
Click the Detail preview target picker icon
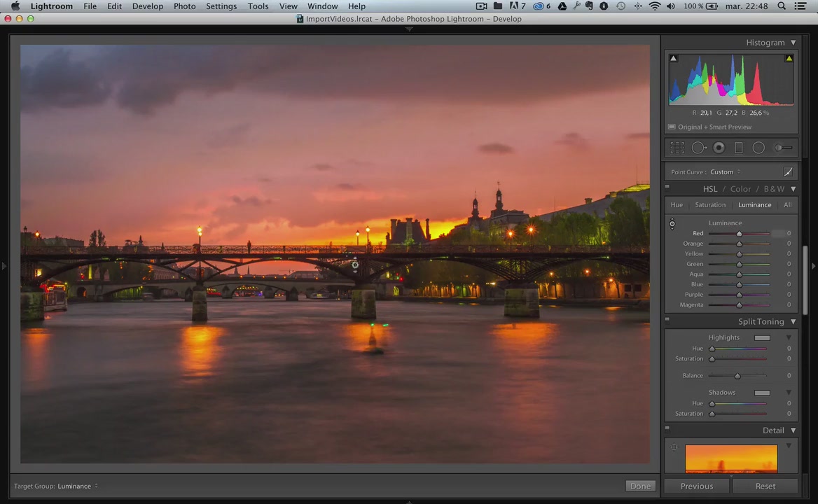[674, 447]
